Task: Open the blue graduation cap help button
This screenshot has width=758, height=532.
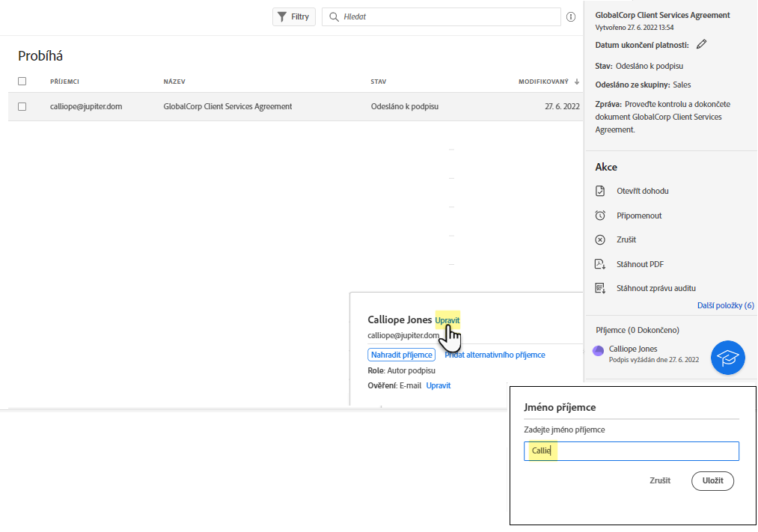Action: (727, 358)
